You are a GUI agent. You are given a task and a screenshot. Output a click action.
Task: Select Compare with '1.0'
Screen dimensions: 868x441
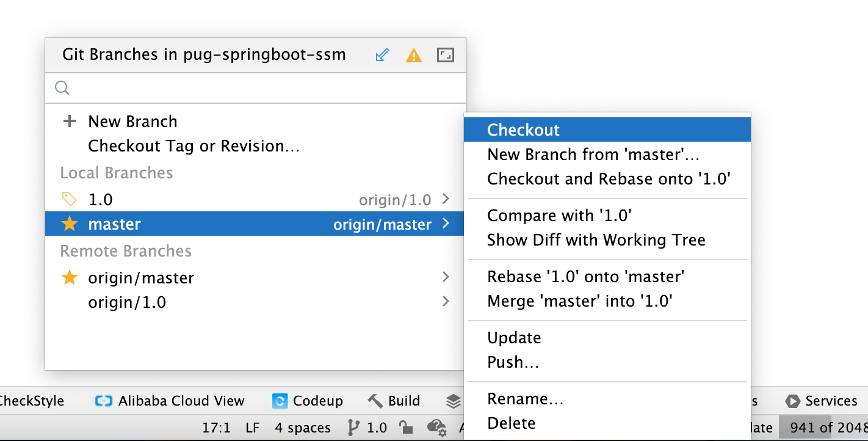point(607,215)
